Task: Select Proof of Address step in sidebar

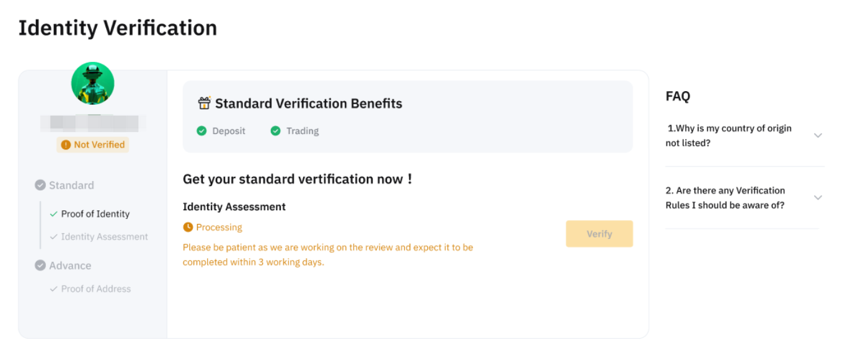Action: [x=96, y=289]
